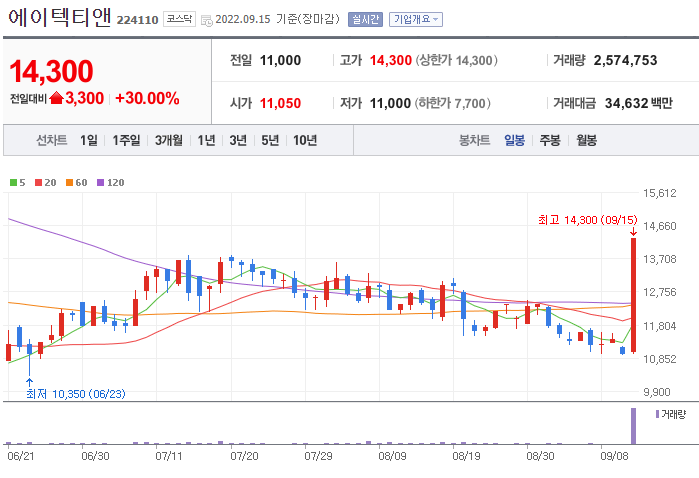The image size is (699, 478).
Task: Click the 최저 10,350 (06/23) annotation
Action: (76, 394)
